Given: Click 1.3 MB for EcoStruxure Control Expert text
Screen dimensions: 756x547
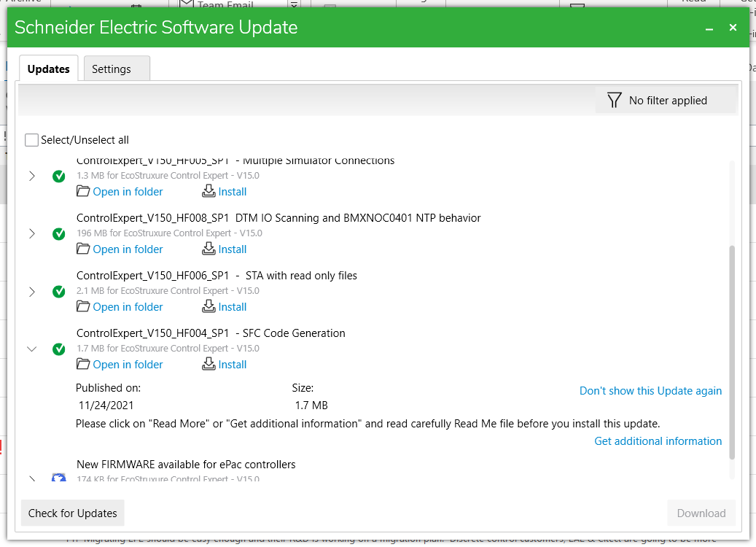Looking at the screenshot, I should click(168, 176).
